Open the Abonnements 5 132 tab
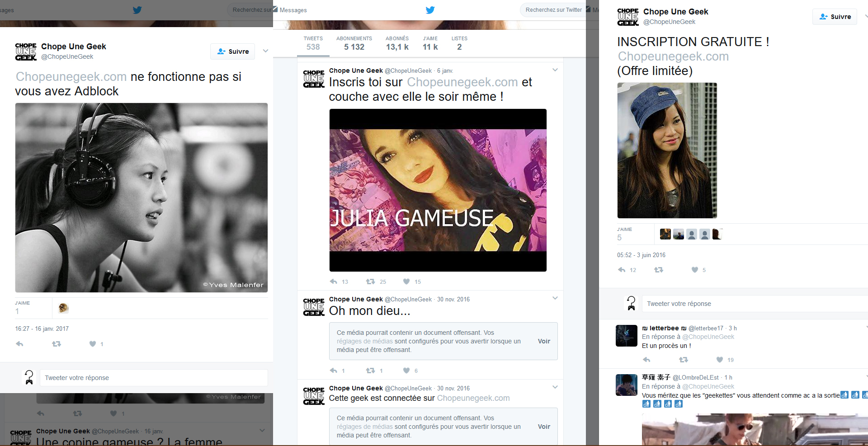The width and height of the screenshot is (868, 446). 354,43
